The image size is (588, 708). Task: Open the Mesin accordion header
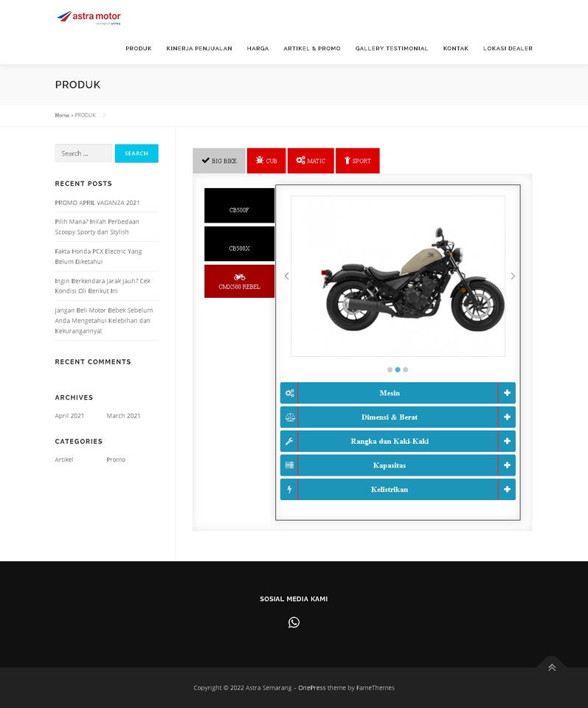point(398,393)
